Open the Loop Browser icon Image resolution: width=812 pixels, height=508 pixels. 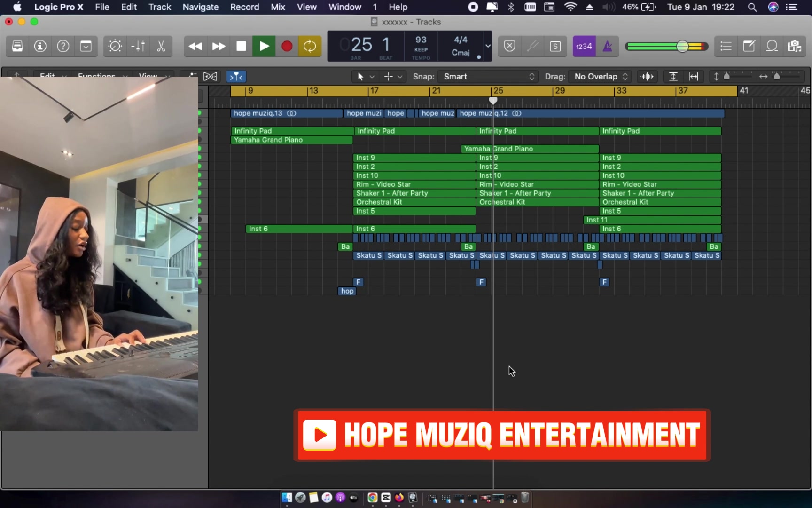772,46
